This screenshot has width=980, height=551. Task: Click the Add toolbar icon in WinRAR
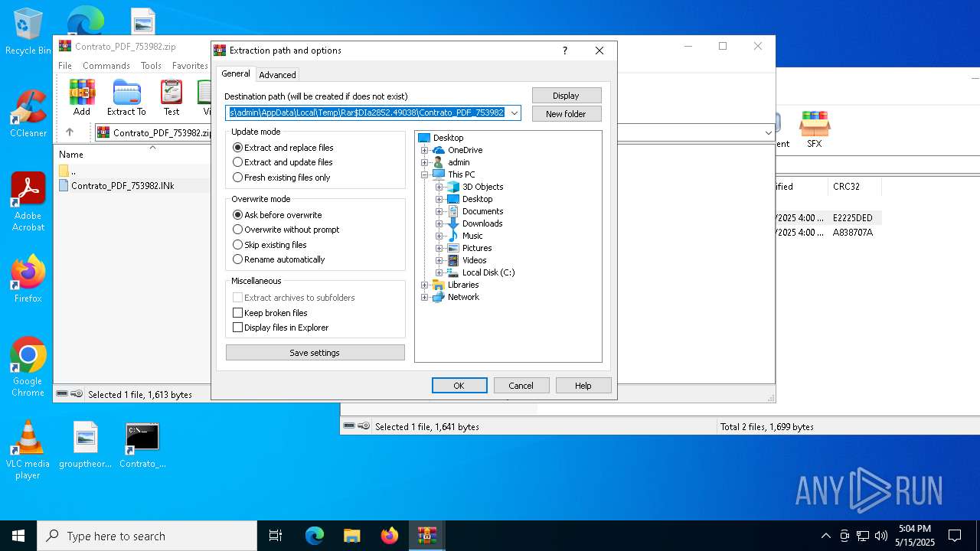tap(82, 98)
